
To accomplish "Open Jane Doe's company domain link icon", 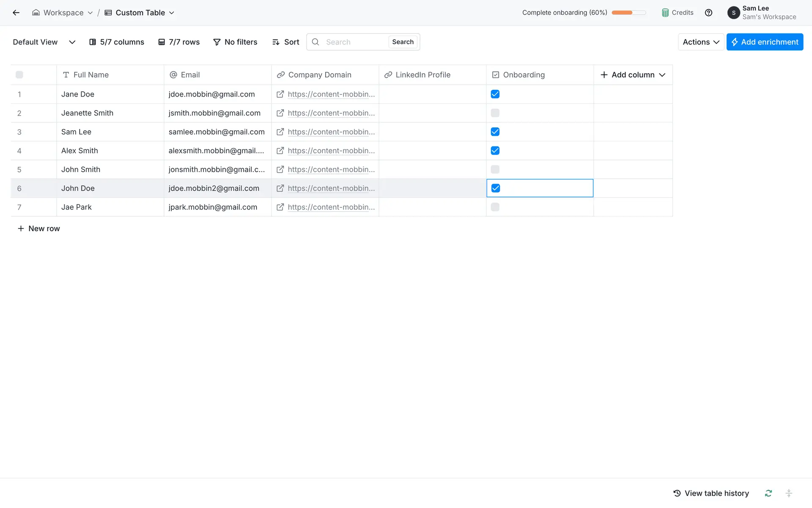I will pyautogui.click(x=280, y=94).
